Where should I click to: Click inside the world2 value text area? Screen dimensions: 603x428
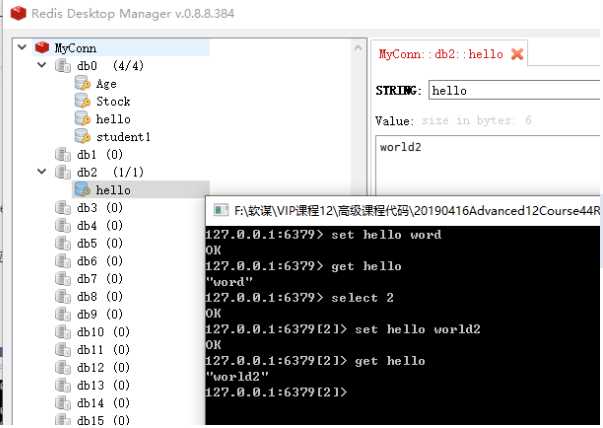pyautogui.click(x=489, y=165)
